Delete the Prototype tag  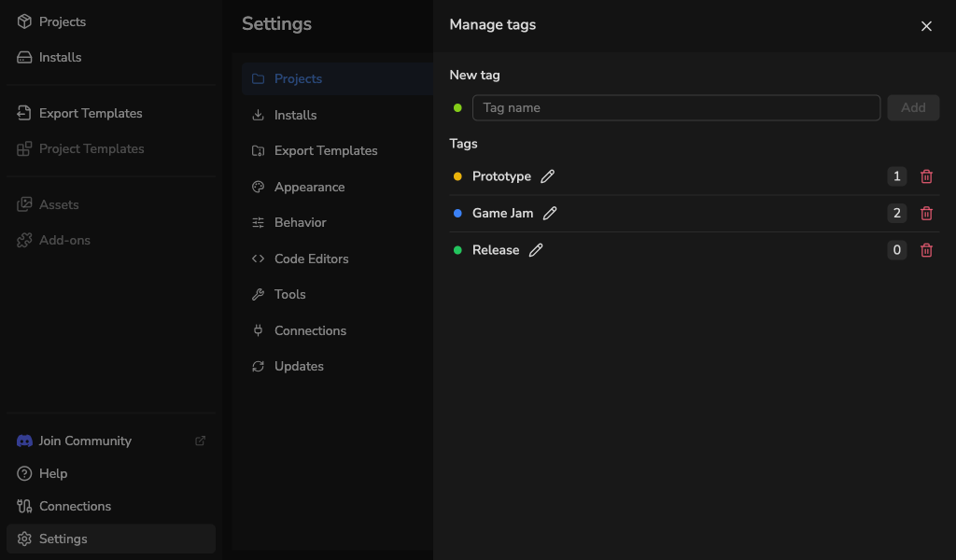pyautogui.click(x=926, y=176)
